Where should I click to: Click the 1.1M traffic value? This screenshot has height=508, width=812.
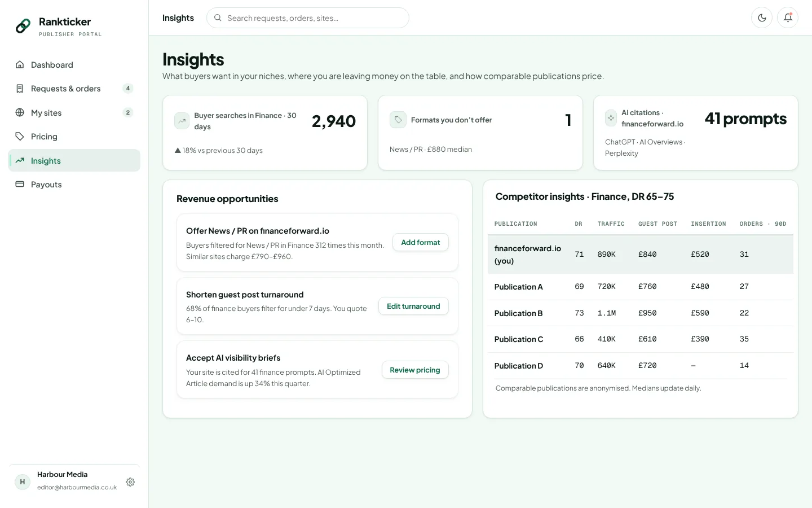tap(607, 313)
